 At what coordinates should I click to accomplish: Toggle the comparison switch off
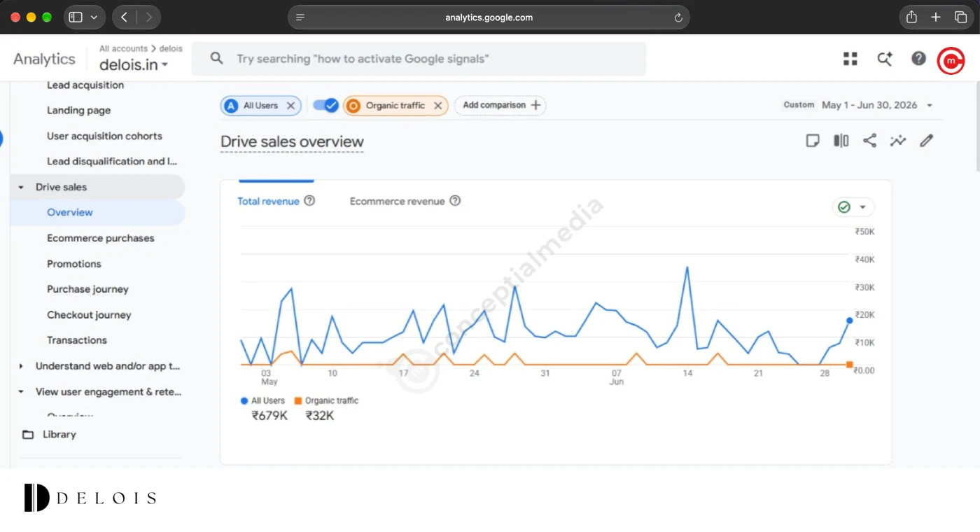click(325, 106)
